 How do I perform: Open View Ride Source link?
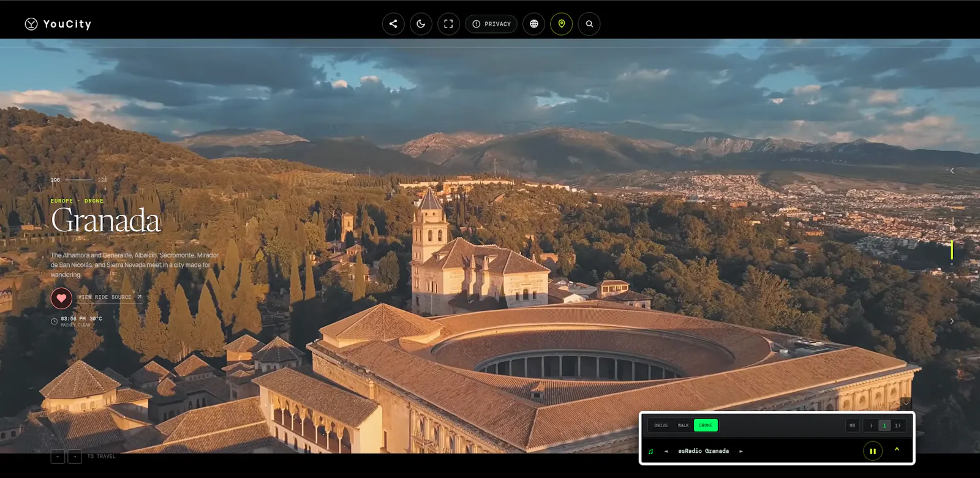110,297
